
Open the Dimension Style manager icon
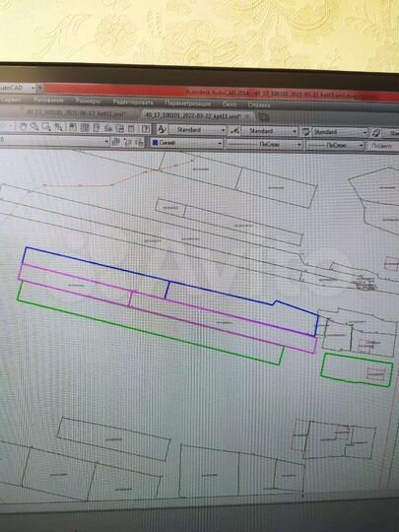tap(234, 130)
